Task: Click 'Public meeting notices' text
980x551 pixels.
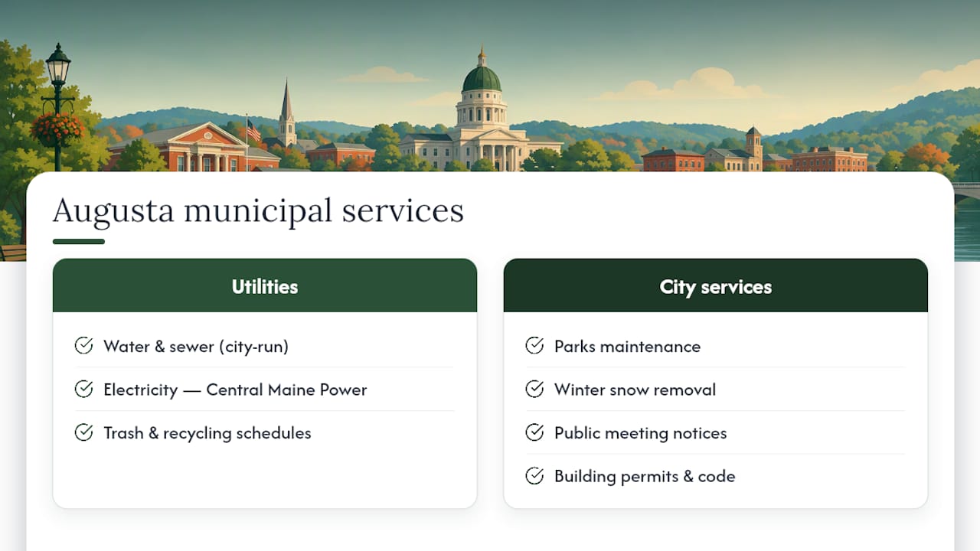Action: click(640, 433)
